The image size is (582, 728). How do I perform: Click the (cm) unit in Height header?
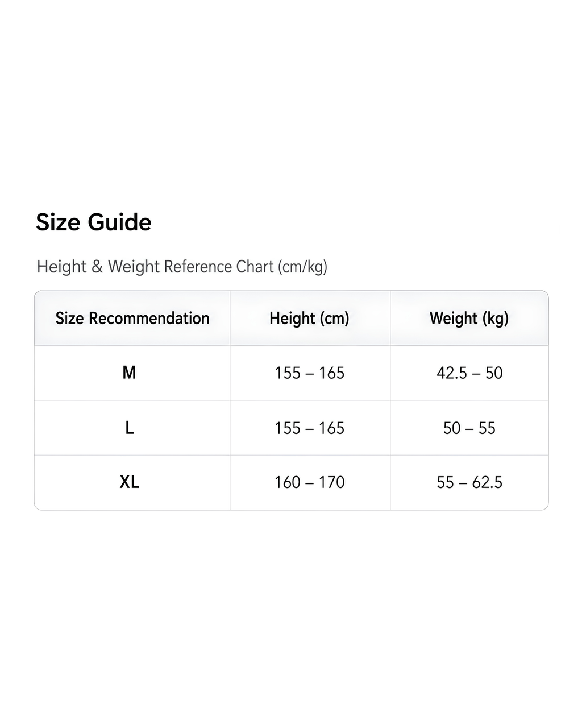334,318
